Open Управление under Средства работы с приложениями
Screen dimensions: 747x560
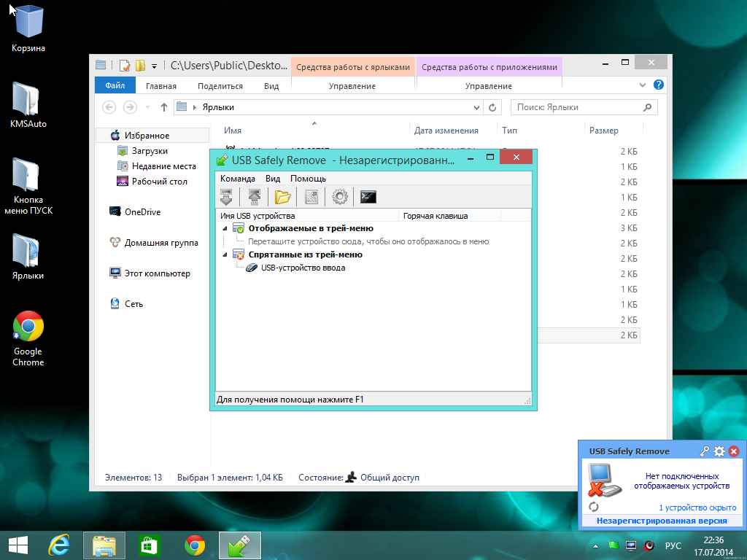(x=488, y=86)
